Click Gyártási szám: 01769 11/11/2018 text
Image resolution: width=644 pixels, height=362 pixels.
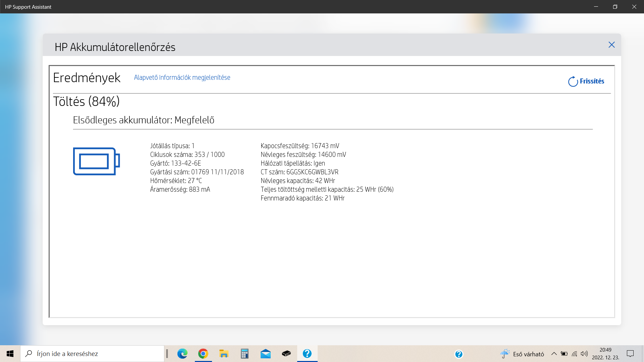point(197,172)
